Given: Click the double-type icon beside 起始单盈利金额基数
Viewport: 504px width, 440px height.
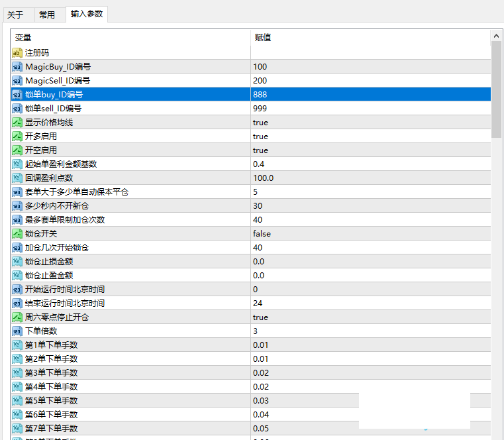Looking at the screenshot, I should (17, 164).
